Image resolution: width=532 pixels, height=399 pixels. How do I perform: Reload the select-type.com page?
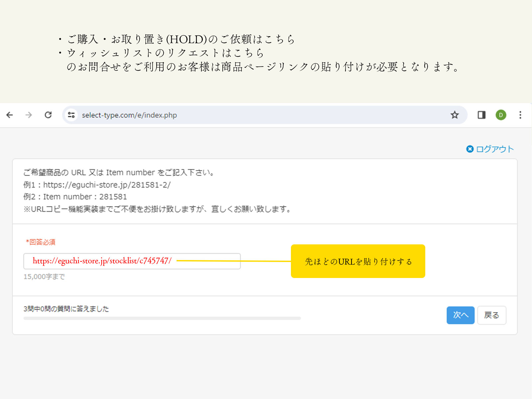48,115
